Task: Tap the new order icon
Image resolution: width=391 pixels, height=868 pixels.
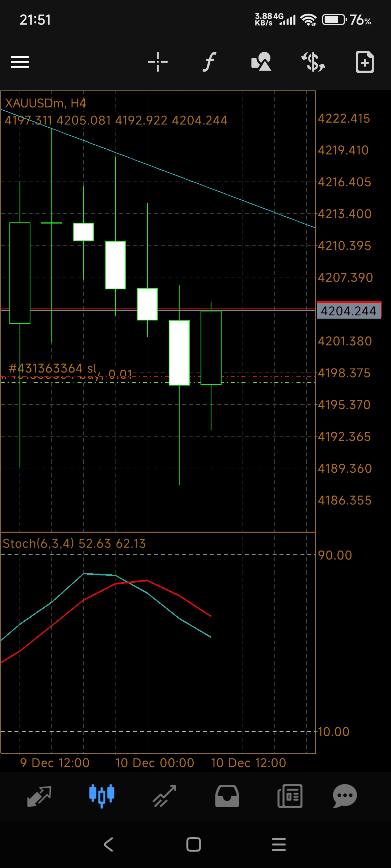Action: click(x=365, y=62)
